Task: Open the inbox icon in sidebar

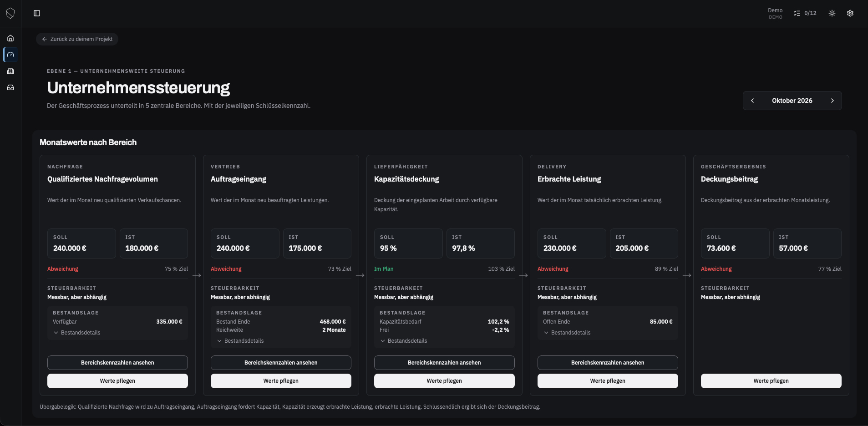Action: tap(10, 87)
